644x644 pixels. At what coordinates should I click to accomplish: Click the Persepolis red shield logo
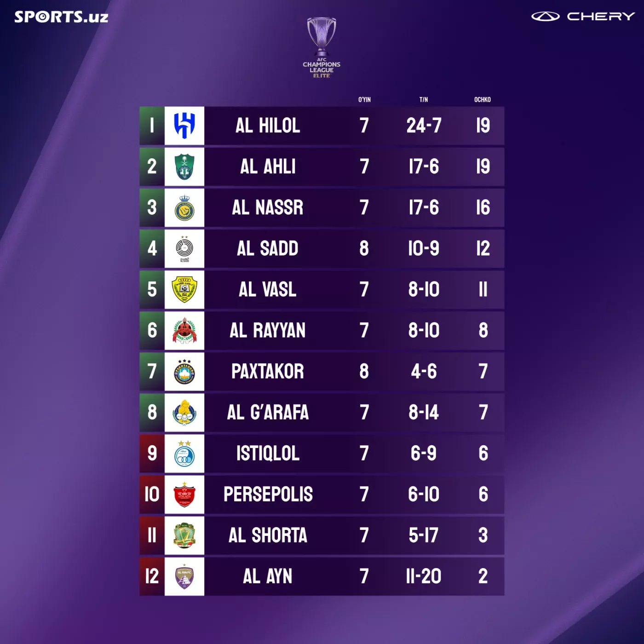184,494
